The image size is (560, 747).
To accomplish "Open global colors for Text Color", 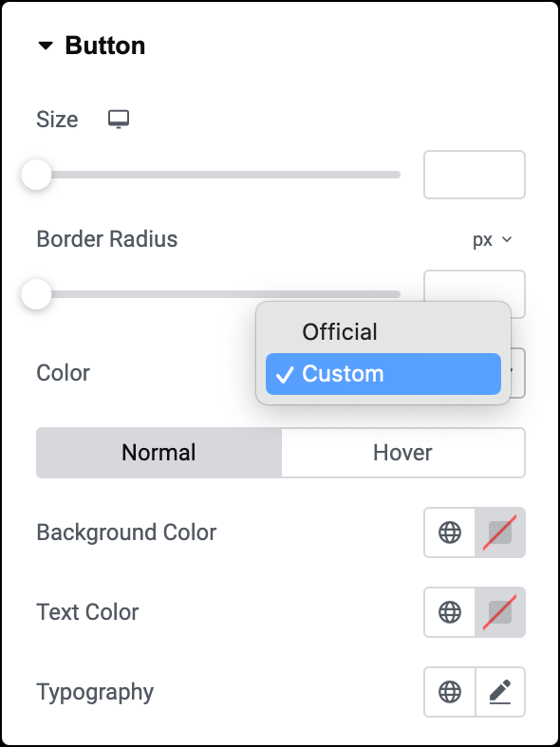I will click(450, 612).
